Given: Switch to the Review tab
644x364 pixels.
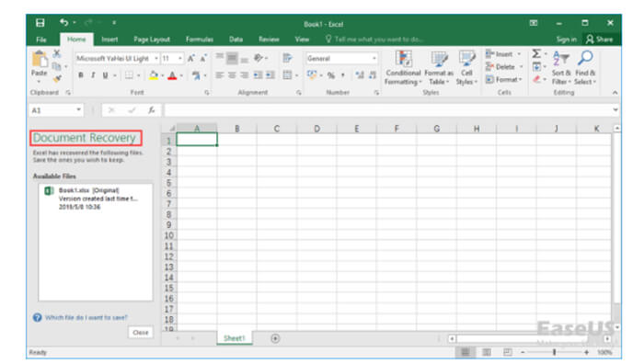Looking at the screenshot, I should tap(269, 40).
